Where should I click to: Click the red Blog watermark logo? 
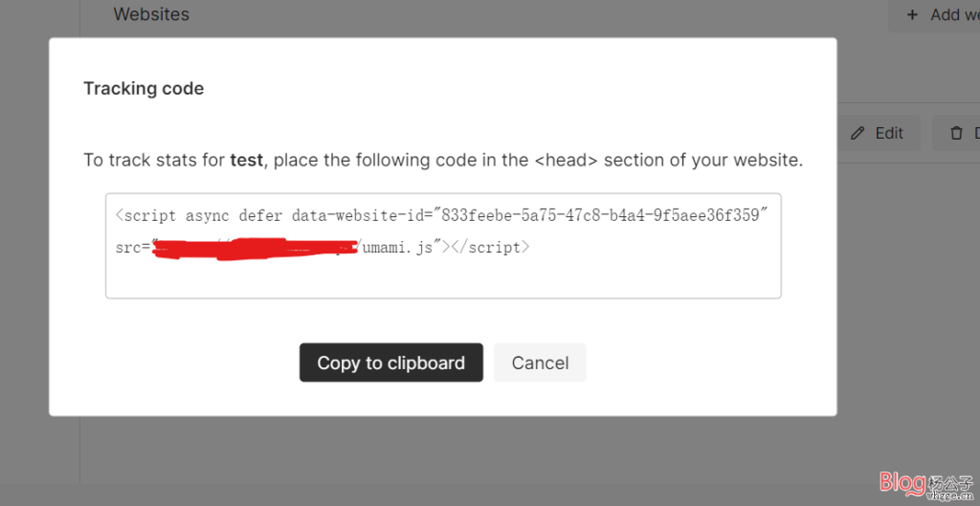[902, 482]
